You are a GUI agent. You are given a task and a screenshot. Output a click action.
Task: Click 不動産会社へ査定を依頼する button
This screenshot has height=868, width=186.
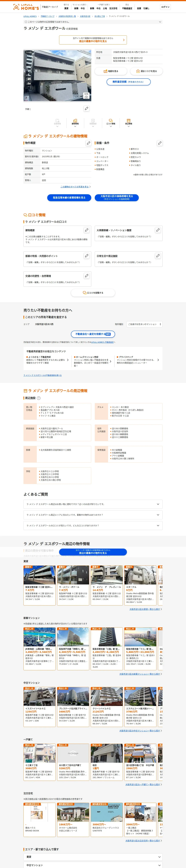coord(93,334)
